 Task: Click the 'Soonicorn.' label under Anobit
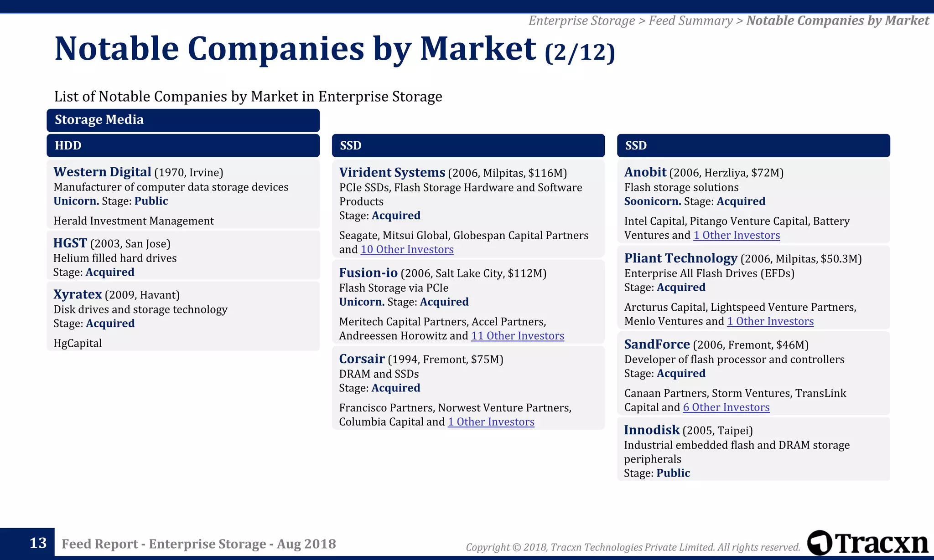pos(653,201)
